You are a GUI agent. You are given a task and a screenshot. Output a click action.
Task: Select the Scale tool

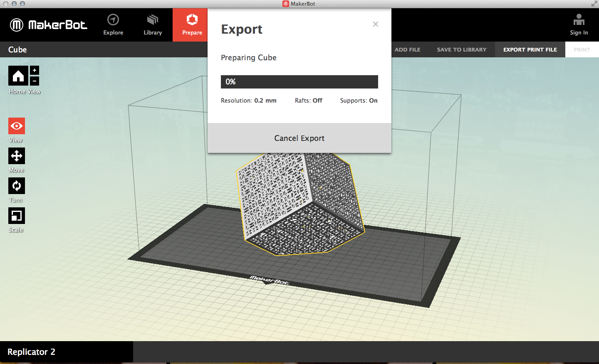coord(16,215)
